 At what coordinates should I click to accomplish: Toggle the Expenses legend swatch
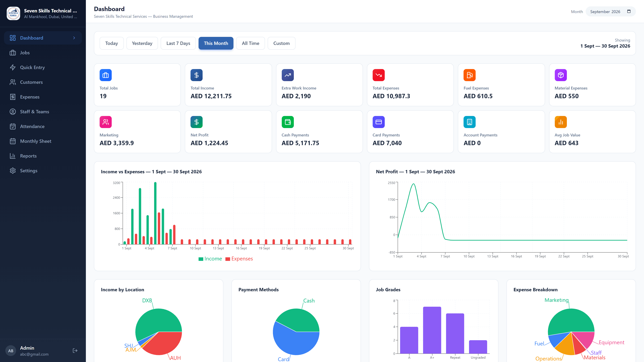(x=228, y=259)
